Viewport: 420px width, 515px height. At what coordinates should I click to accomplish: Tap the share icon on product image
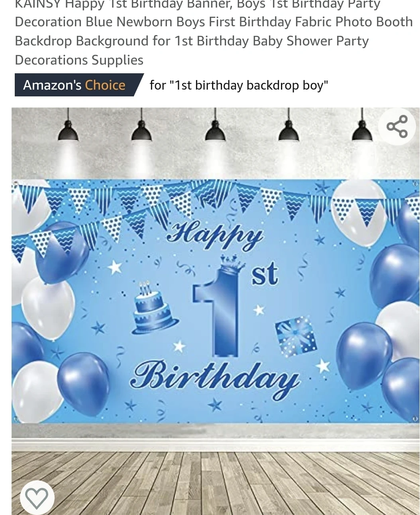point(397,126)
